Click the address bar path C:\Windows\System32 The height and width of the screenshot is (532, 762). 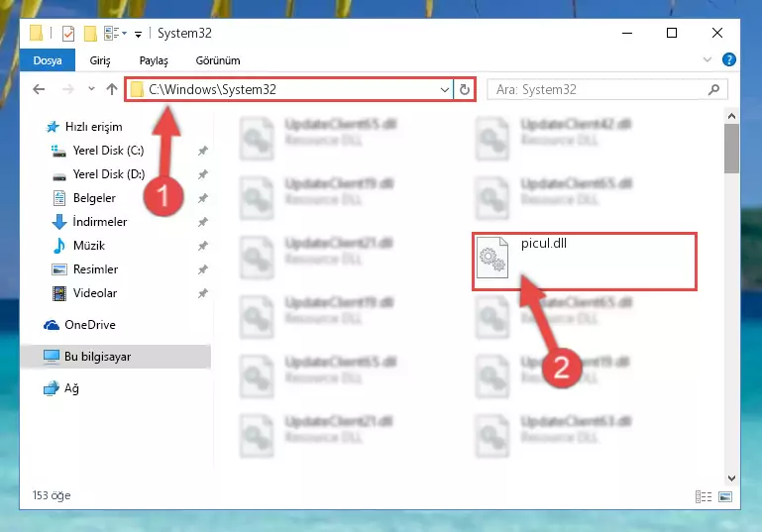click(x=212, y=89)
